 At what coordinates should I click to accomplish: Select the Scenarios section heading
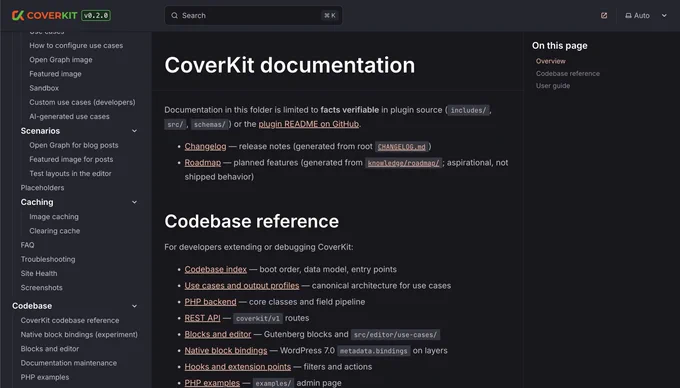coord(40,131)
